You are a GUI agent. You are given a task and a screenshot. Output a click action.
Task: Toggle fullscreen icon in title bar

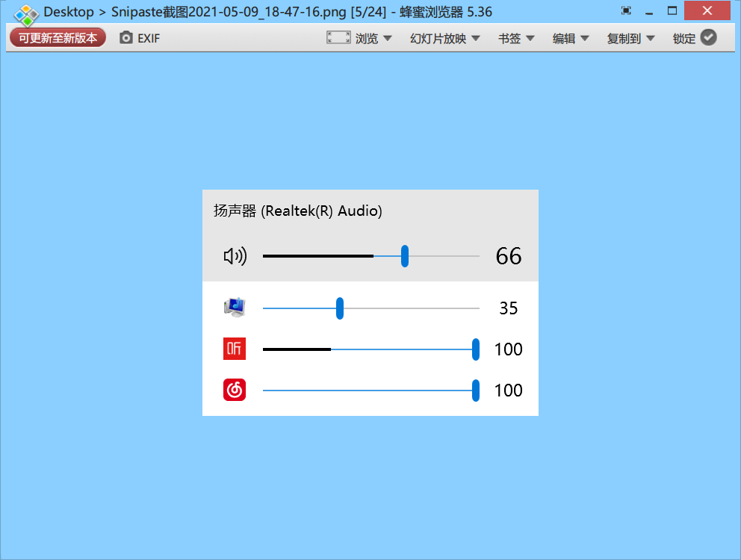626,11
